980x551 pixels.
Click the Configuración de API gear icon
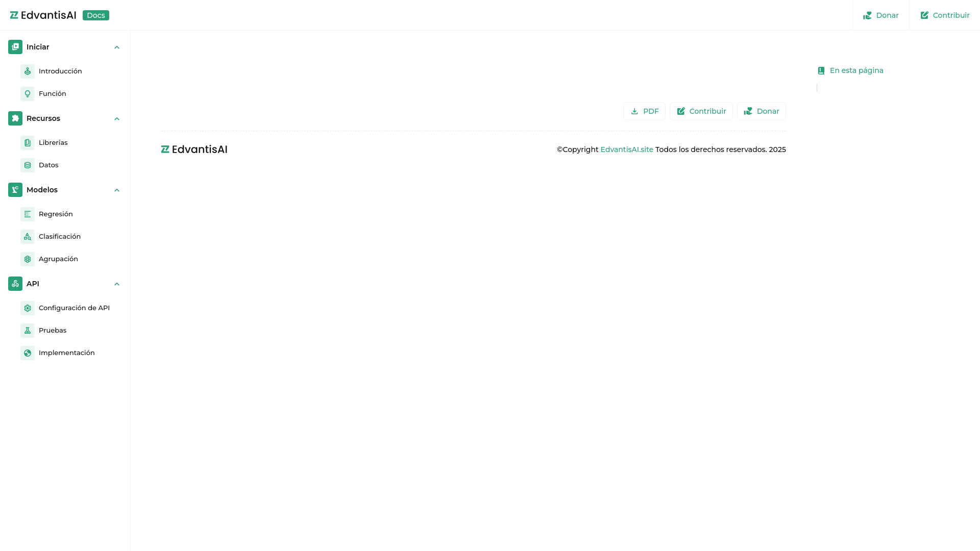tap(28, 308)
